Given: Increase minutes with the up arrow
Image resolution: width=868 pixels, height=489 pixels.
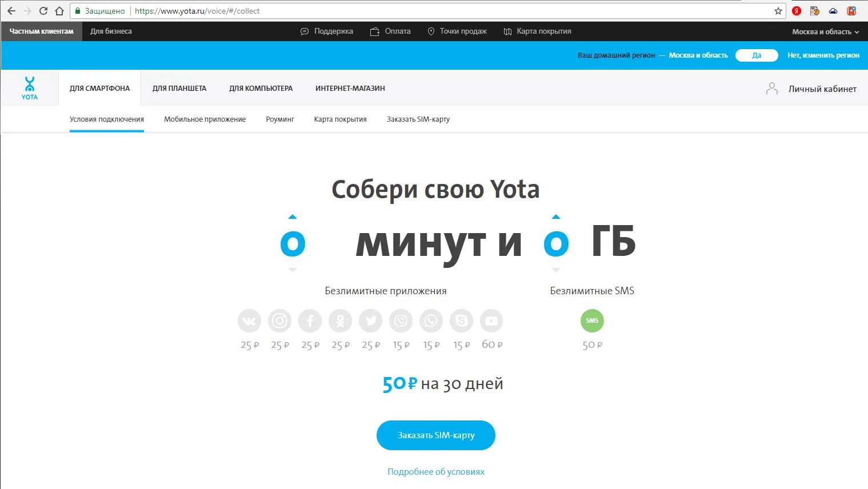Looking at the screenshot, I should (x=293, y=217).
